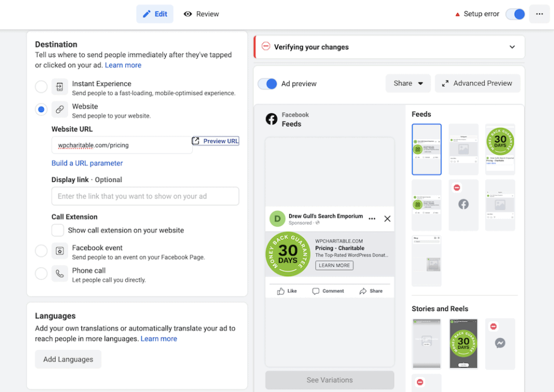554x392 pixels.
Task: Select the Feeds thumbnail showing large 30 Days badge
Action: tap(500, 149)
